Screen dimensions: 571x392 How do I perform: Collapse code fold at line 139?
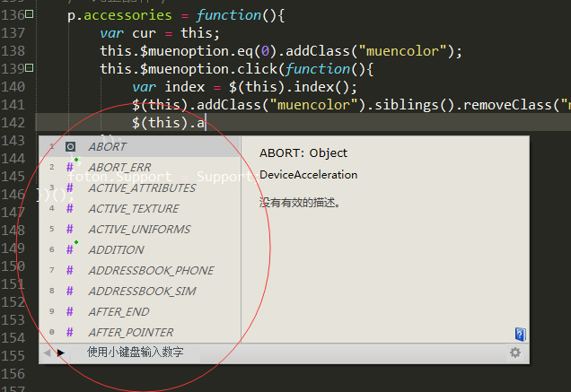[x=31, y=68]
